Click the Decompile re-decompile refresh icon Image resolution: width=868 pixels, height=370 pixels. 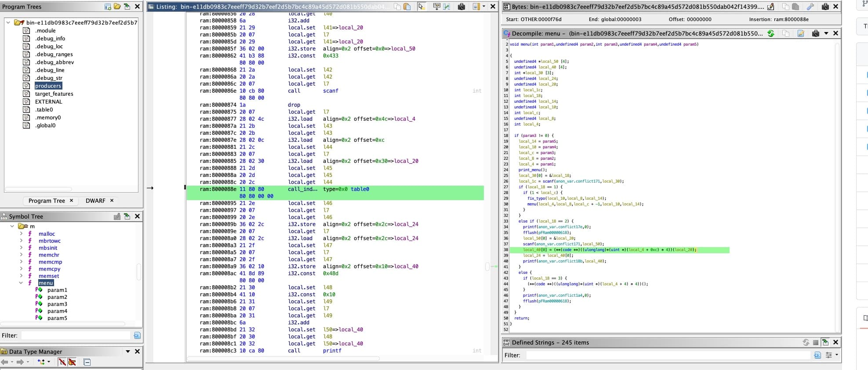point(770,33)
